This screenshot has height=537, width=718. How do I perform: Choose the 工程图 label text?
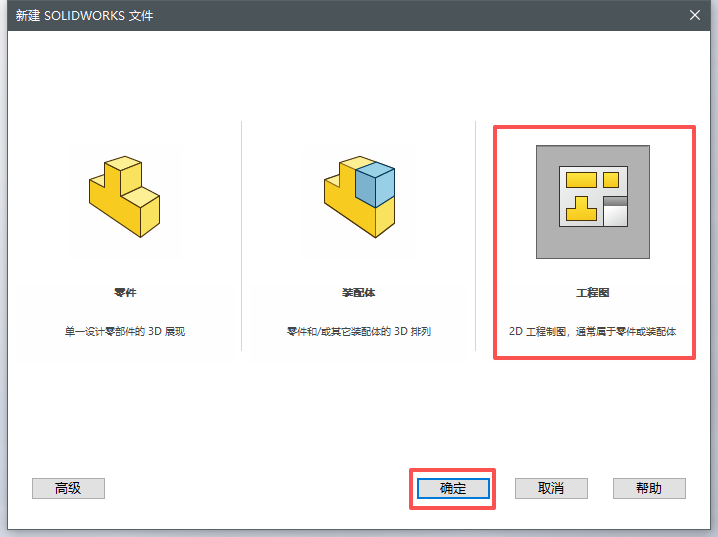pyautogui.click(x=593, y=293)
